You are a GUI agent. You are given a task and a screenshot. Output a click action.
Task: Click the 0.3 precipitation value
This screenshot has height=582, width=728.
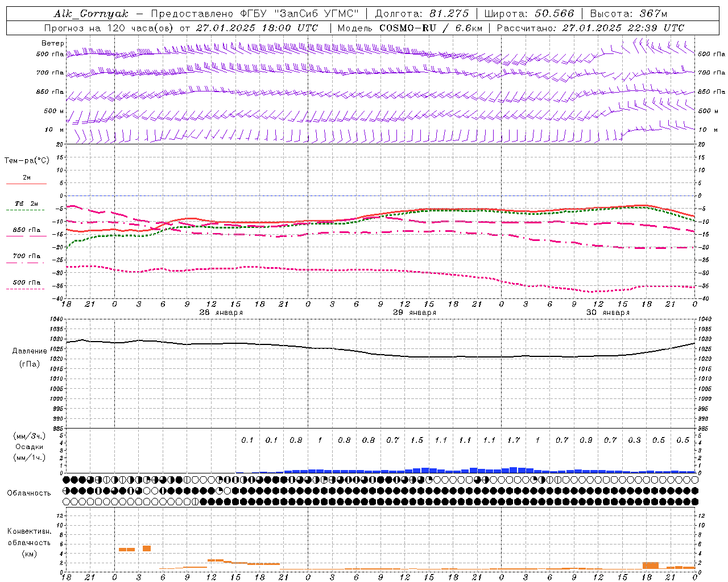(x=634, y=440)
